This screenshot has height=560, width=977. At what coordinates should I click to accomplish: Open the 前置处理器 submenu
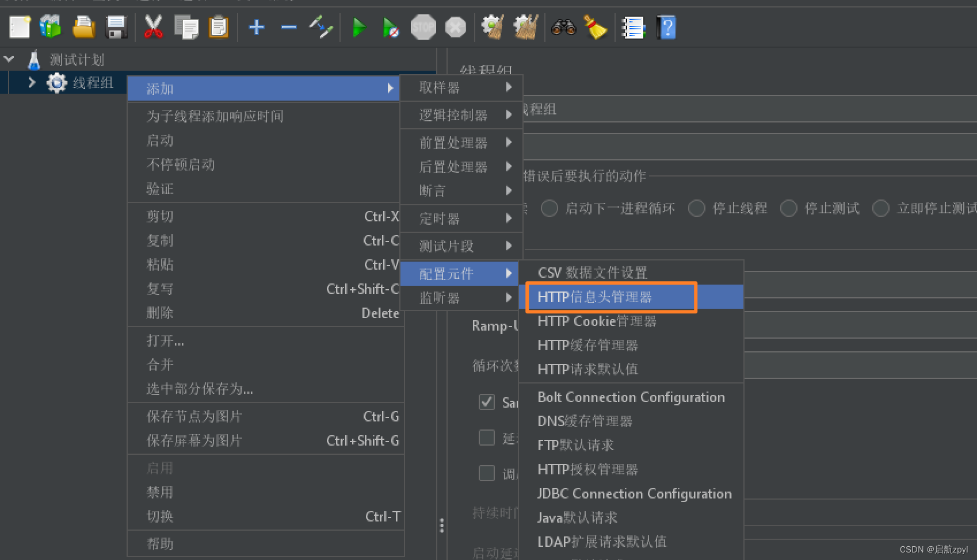pos(461,143)
